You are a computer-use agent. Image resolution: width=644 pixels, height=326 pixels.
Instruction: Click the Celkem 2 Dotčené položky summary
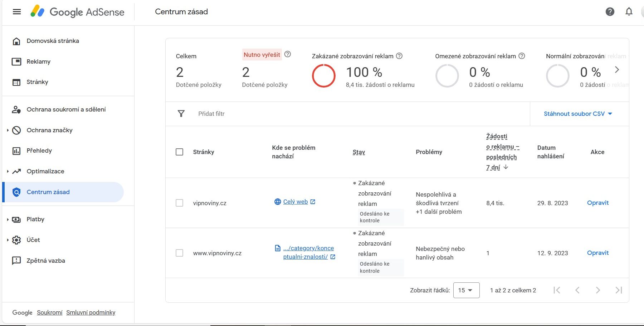click(x=199, y=71)
